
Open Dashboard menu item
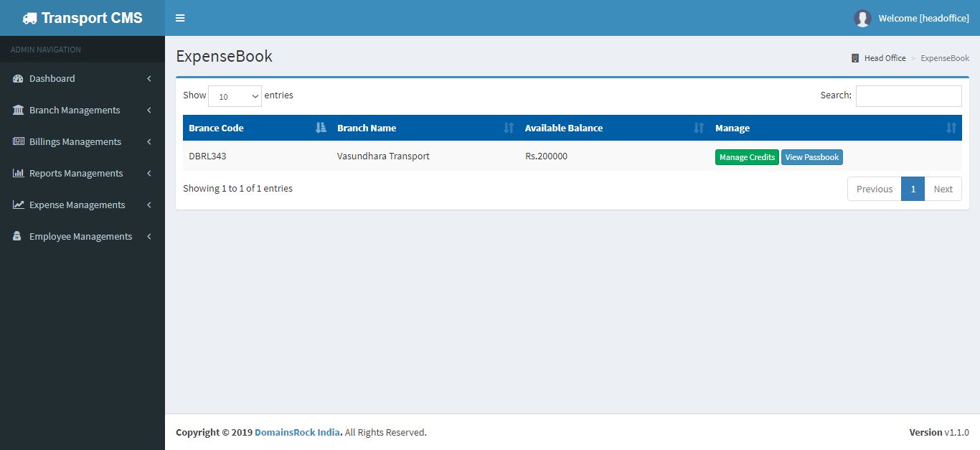83,78
